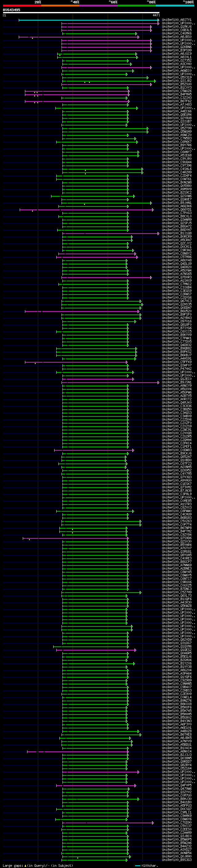
Task: Select hit UniRef100_A8JBS0
Action: (x=177, y=37)
